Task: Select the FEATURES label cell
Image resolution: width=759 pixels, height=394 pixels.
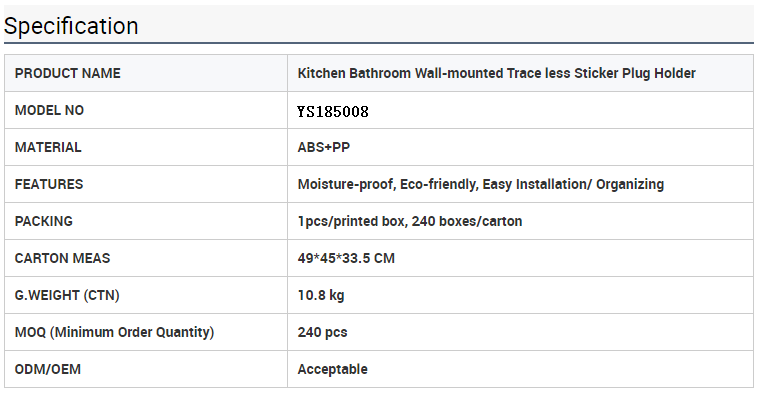Action: point(146,184)
